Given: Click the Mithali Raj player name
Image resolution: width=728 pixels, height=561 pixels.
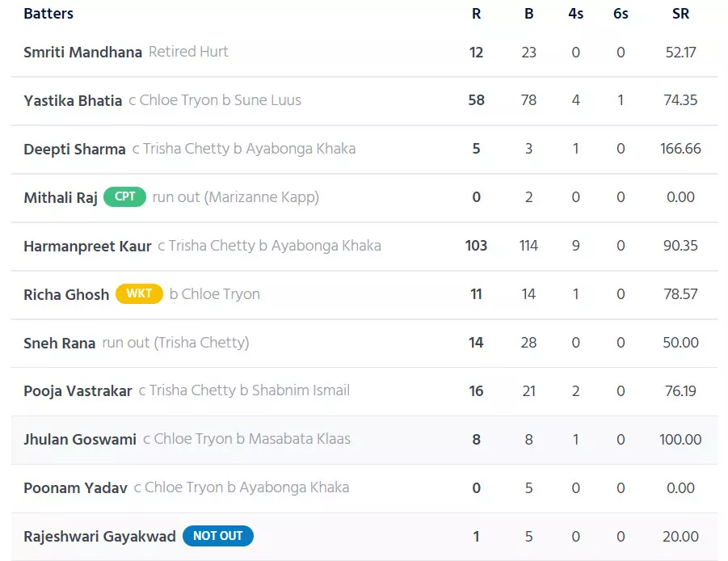Looking at the screenshot, I should tap(61, 197).
